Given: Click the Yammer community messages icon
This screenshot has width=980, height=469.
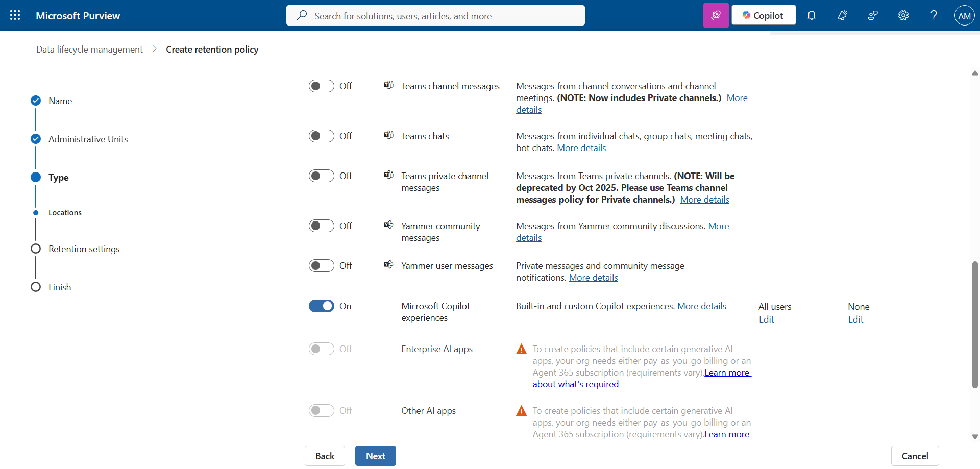Looking at the screenshot, I should (x=389, y=225).
